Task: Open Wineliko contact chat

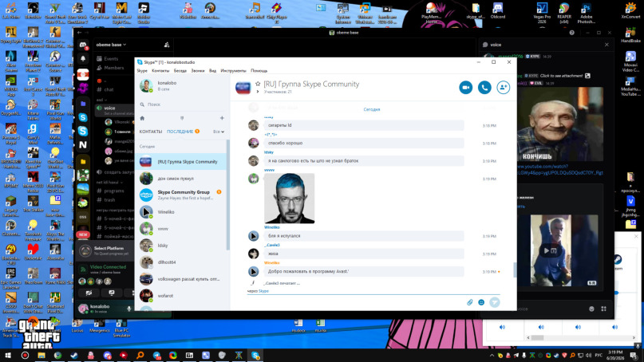Action: tap(181, 212)
